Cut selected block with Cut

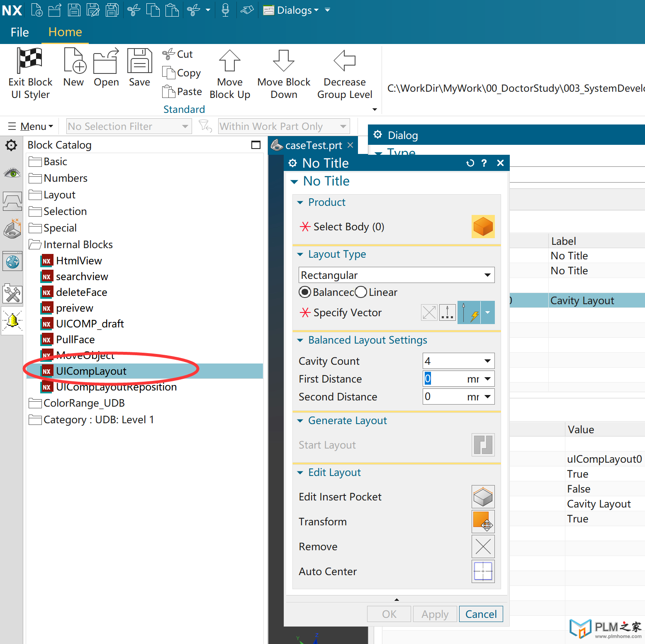(x=177, y=54)
